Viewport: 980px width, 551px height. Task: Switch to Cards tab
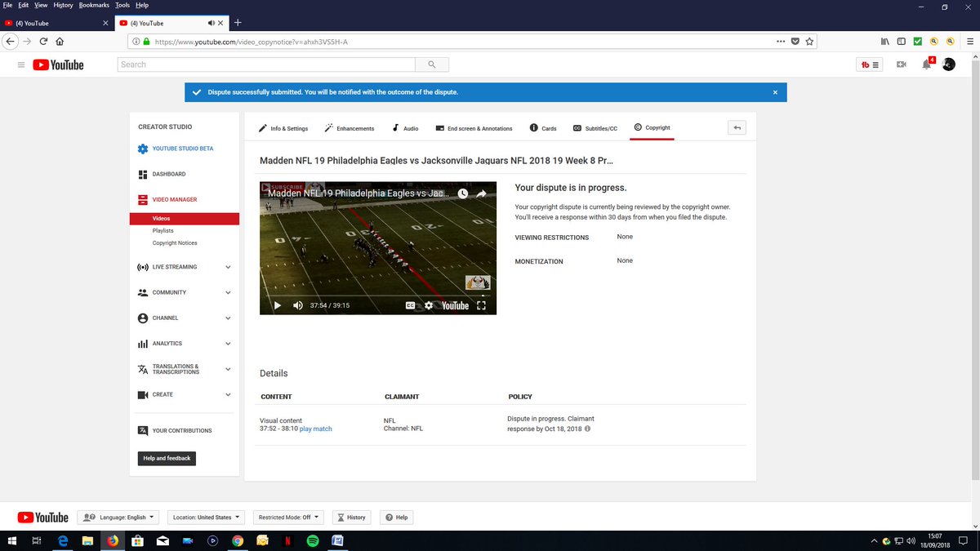[543, 128]
